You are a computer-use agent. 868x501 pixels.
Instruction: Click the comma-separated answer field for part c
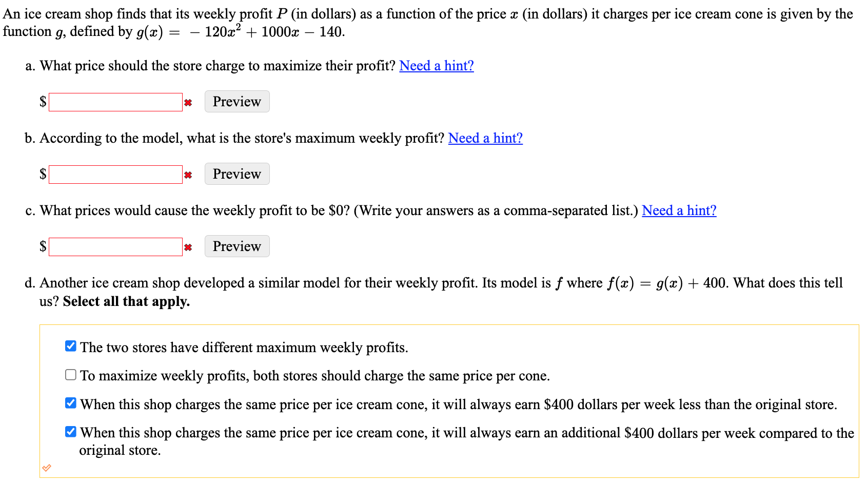tap(115, 246)
